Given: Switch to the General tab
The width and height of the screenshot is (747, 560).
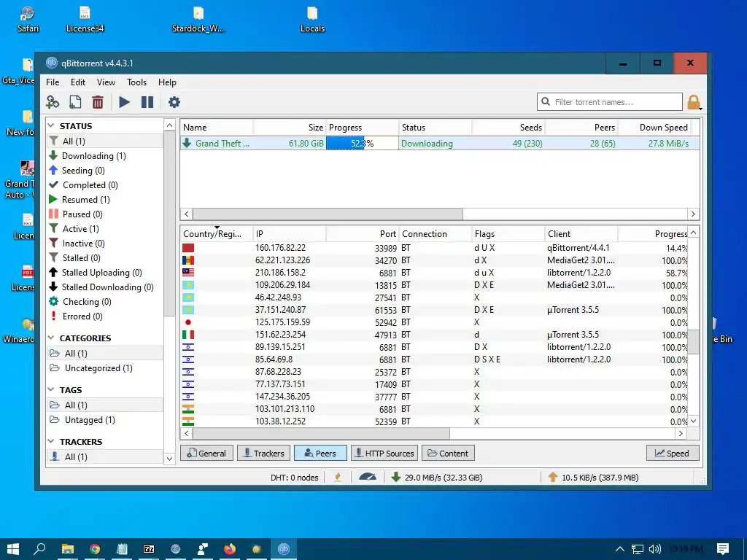Looking at the screenshot, I should tap(206, 454).
